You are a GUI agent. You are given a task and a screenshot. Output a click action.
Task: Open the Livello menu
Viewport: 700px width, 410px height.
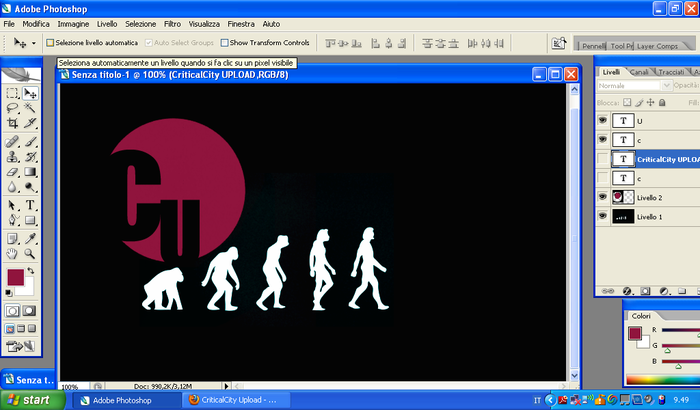[107, 24]
